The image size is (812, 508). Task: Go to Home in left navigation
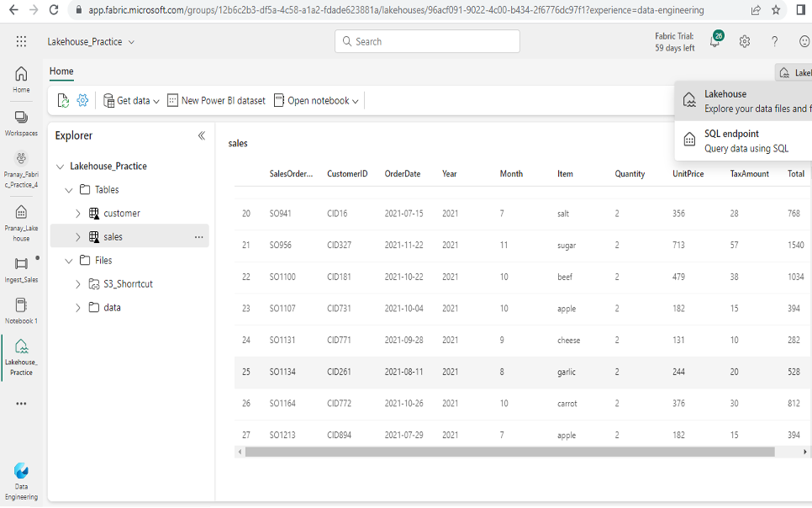[21, 80]
